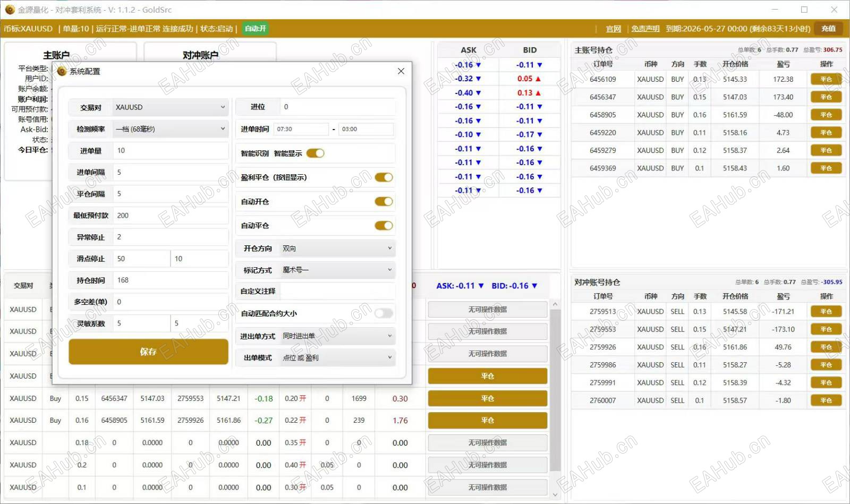Screen dimensions: 850x504
Task: Open the 官网 link
Action: 614,29
